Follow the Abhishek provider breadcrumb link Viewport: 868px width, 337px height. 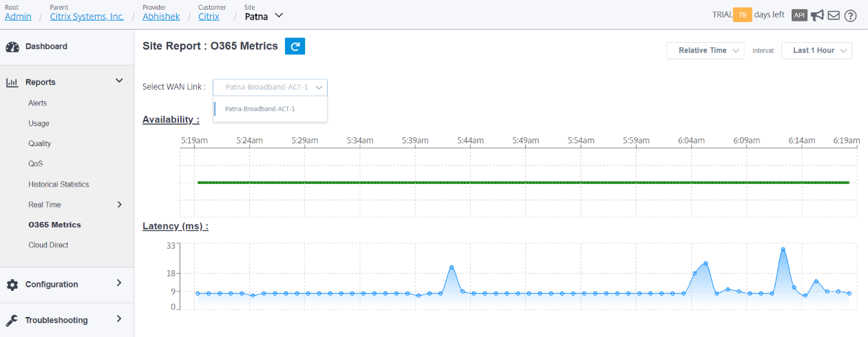pos(160,17)
